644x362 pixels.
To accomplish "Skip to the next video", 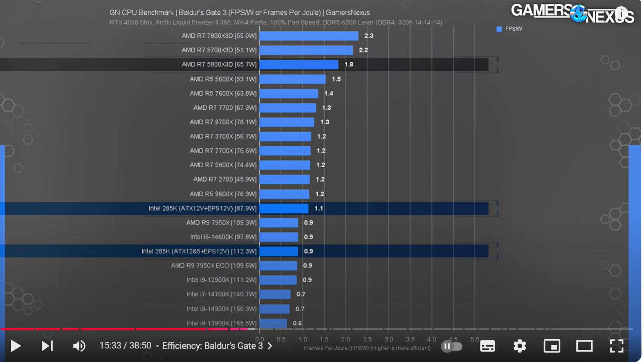I will pos(47,346).
